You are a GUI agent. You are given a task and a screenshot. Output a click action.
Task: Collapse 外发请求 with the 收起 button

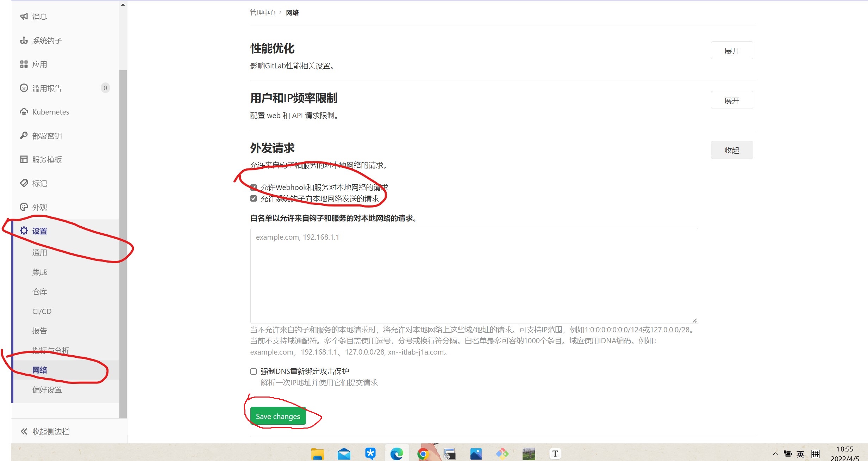pyautogui.click(x=731, y=150)
